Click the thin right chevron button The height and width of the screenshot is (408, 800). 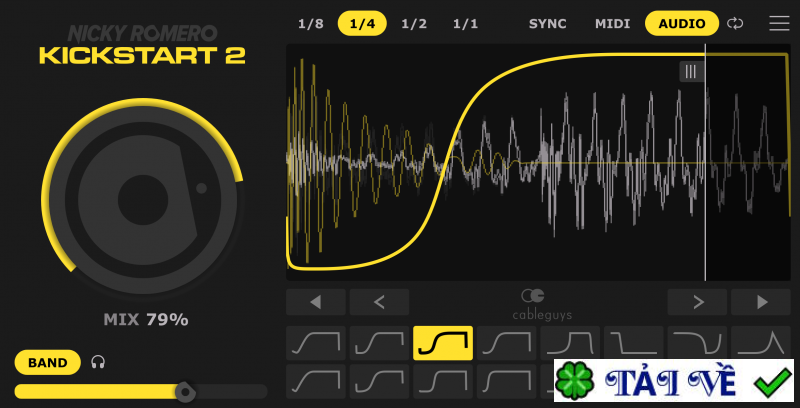(x=697, y=302)
